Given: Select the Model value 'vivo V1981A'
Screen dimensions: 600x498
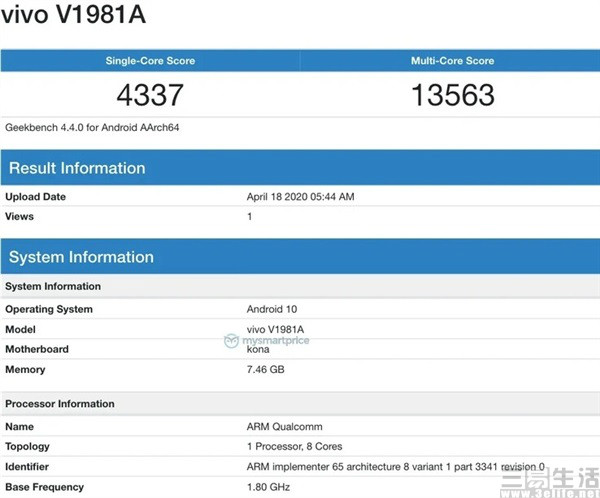Looking at the screenshot, I should click(x=276, y=329).
